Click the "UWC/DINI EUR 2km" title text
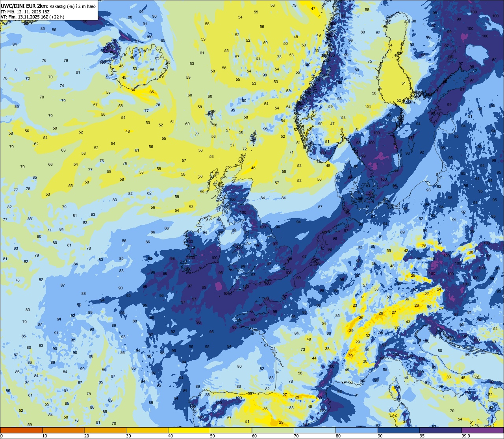 click(x=24, y=6)
